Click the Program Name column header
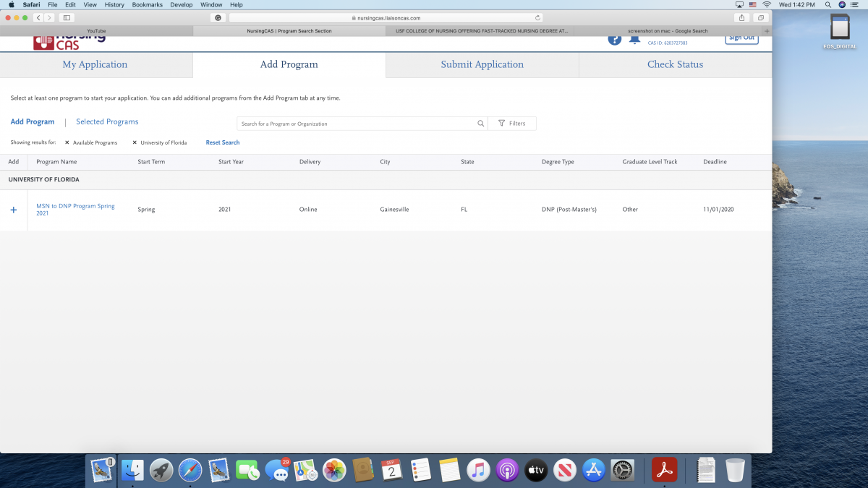Viewport: 868px width, 488px height. [56, 162]
